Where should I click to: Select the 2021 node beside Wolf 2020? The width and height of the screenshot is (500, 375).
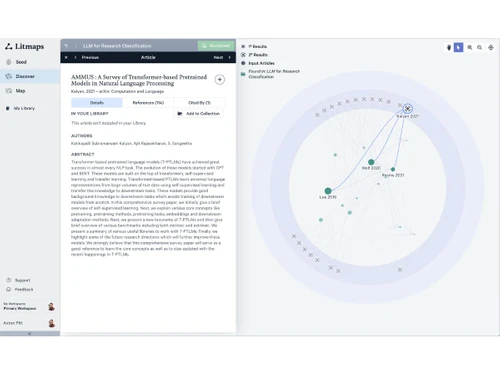pyautogui.click(x=393, y=169)
